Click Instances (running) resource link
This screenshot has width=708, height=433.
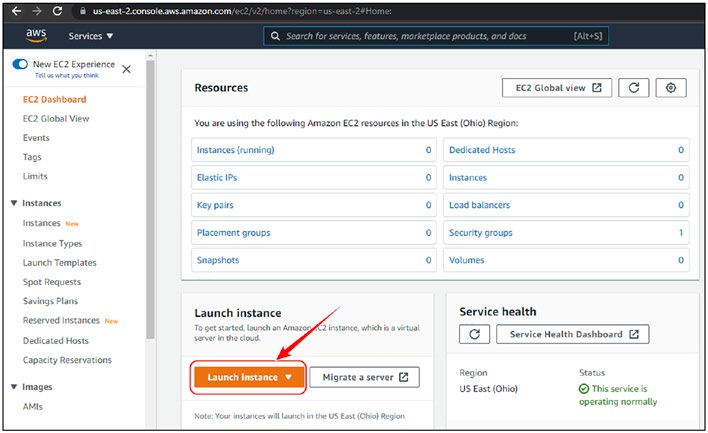pyautogui.click(x=235, y=150)
